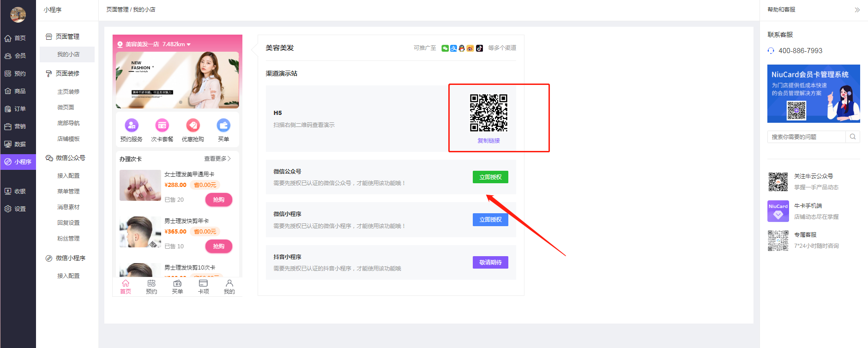868x348 pixels.
Task: Open 主页装修 submenu item
Action: pyautogui.click(x=68, y=92)
